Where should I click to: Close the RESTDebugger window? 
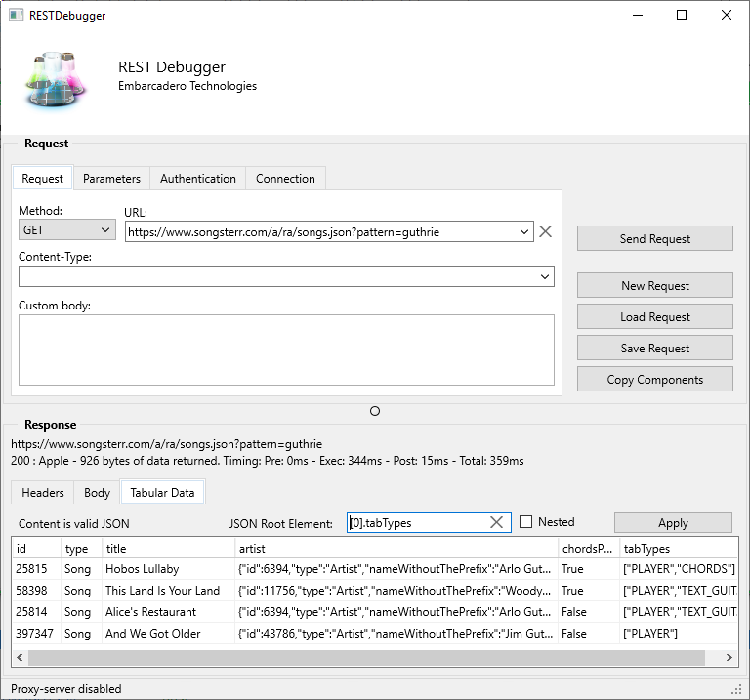coord(727,15)
